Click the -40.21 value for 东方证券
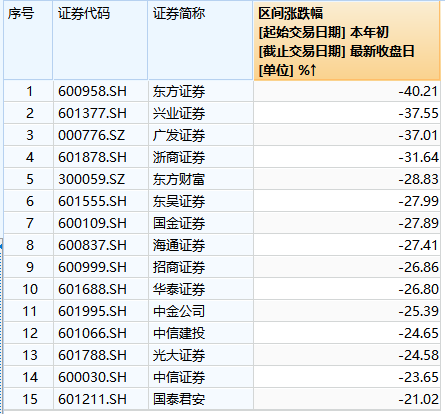Viewport: 445px width, 414px height. pos(418,91)
